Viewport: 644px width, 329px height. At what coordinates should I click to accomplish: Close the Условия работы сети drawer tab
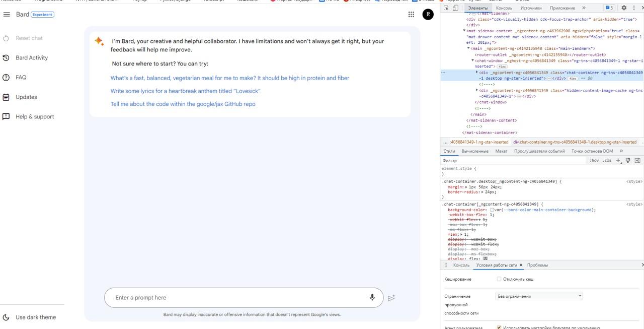[x=521, y=265]
